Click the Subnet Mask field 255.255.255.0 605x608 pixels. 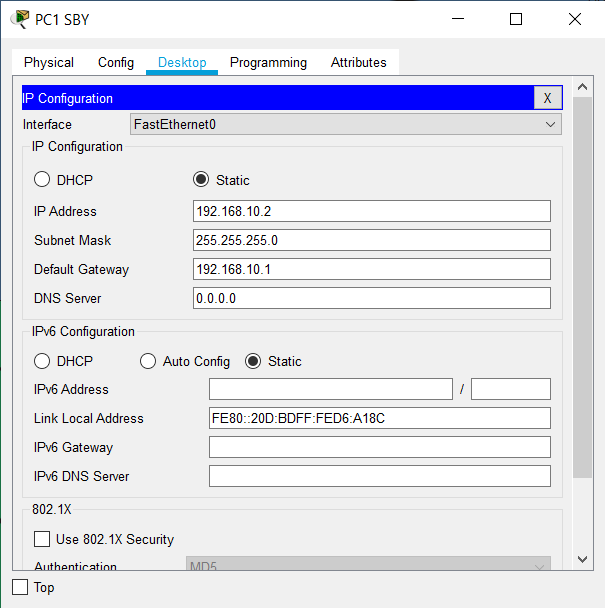372,240
